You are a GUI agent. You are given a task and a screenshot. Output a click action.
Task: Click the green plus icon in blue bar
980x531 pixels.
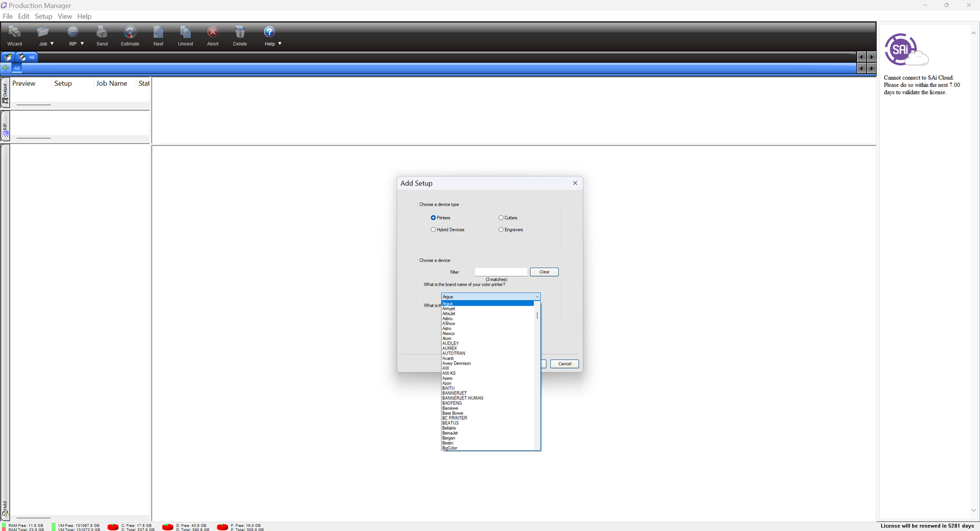pos(6,68)
